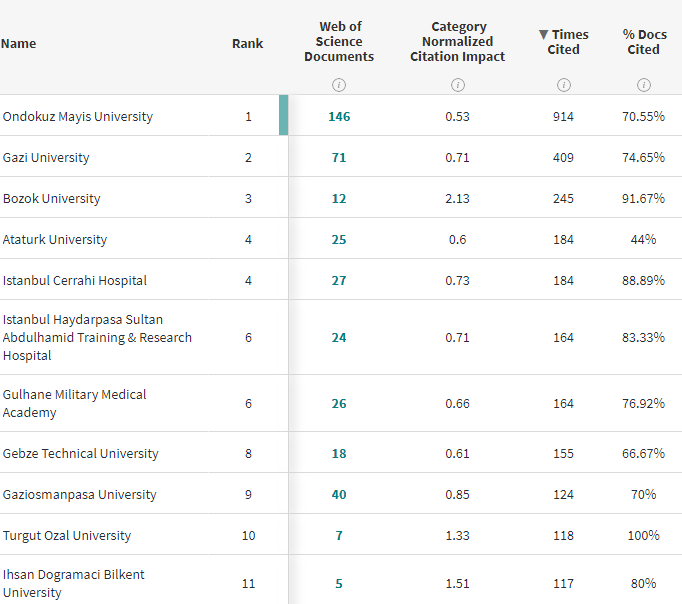
Task: Open Gaziosmanpasa University's 40 documents link
Action: coord(339,495)
